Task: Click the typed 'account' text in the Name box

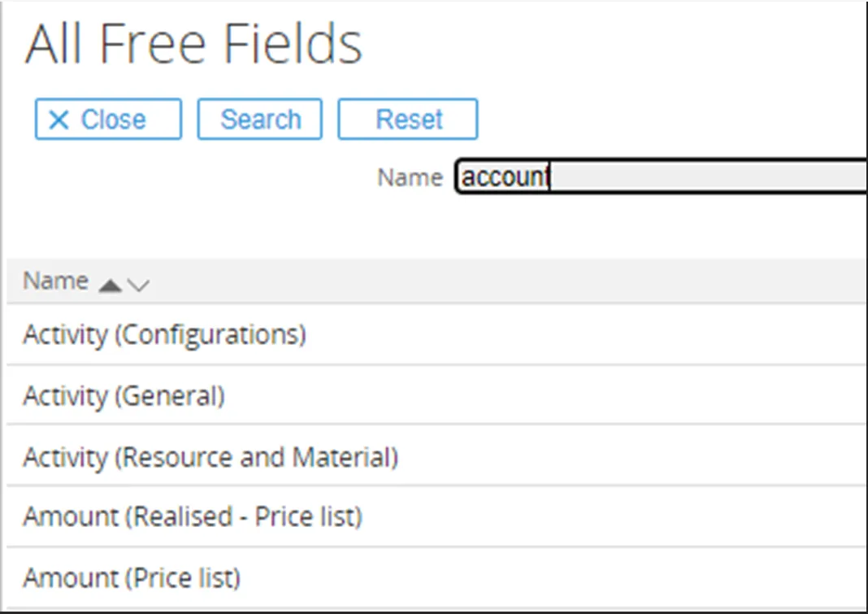Action: click(x=504, y=176)
